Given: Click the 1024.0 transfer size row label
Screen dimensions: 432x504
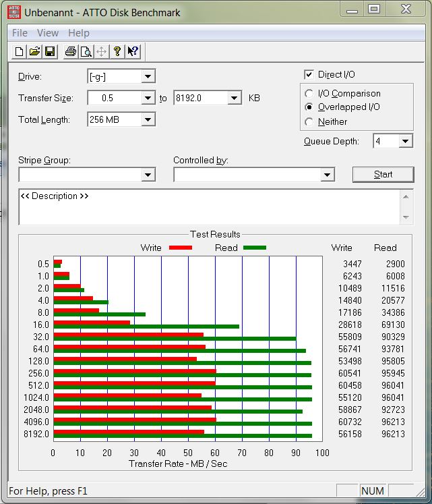Looking at the screenshot, I should tap(36, 397).
